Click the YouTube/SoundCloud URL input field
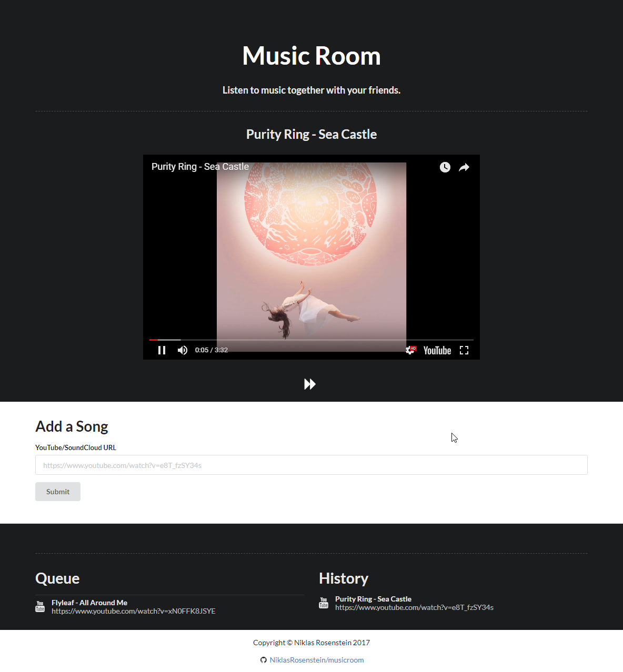The width and height of the screenshot is (623, 672). 311,465
